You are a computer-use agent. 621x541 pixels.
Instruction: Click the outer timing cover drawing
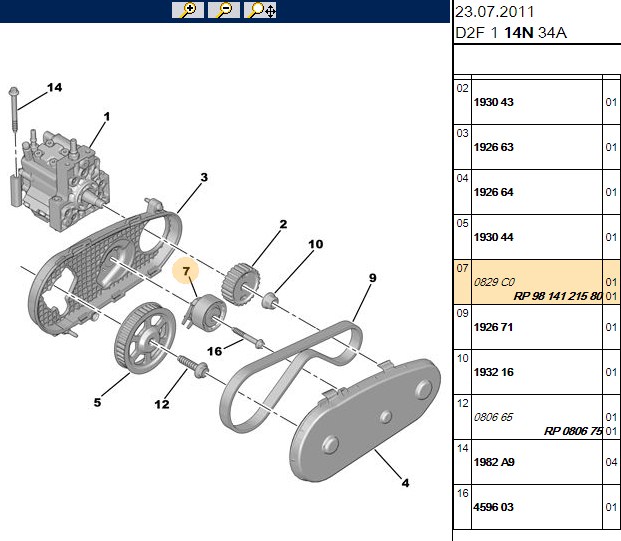pyautogui.click(x=365, y=420)
